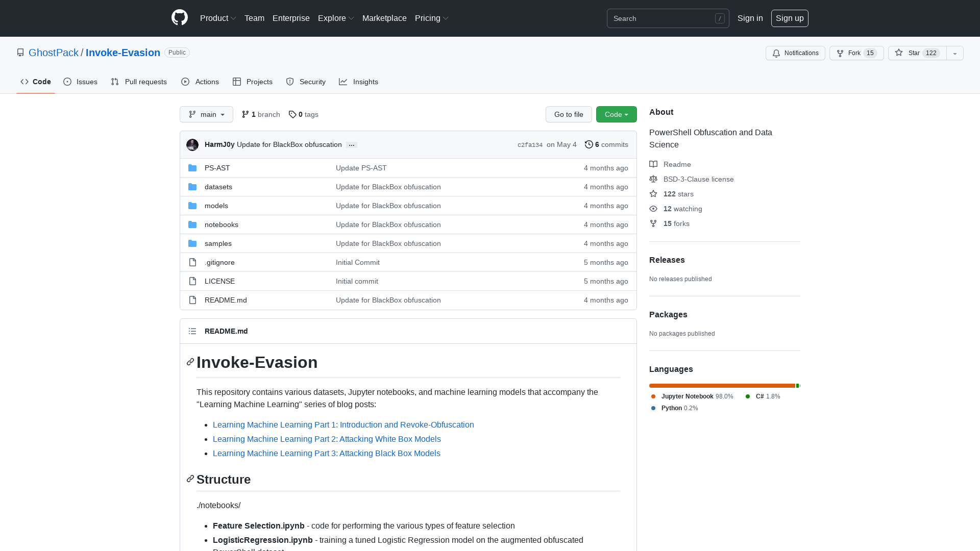Click the Security tab shield icon
This screenshot has width=980, height=551.
(290, 82)
